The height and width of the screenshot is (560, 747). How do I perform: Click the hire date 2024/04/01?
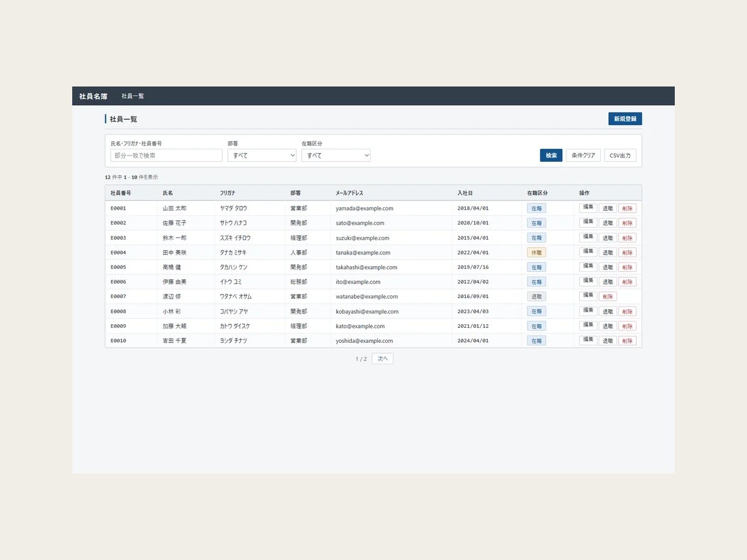tap(473, 341)
